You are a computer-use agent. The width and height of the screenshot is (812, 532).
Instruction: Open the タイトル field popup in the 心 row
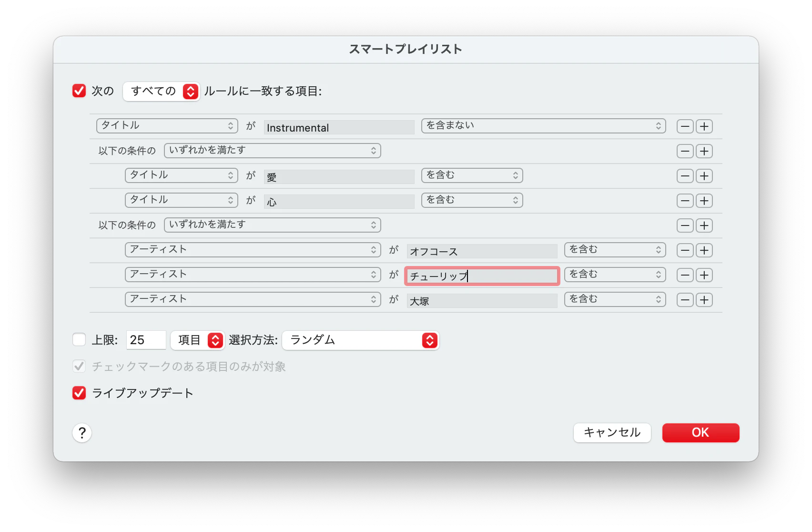[x=182, y=200]
